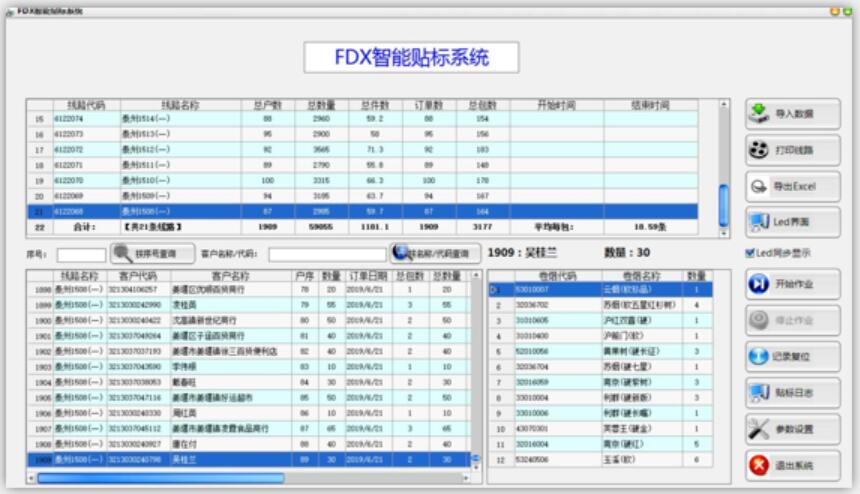Open the 贴标日志 labeling log
The image size is (860, 494).
tap(793, 393)
